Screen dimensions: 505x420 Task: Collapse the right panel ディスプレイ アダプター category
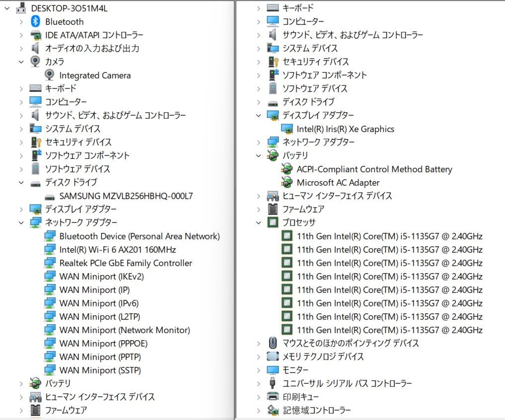pos(258,115)
